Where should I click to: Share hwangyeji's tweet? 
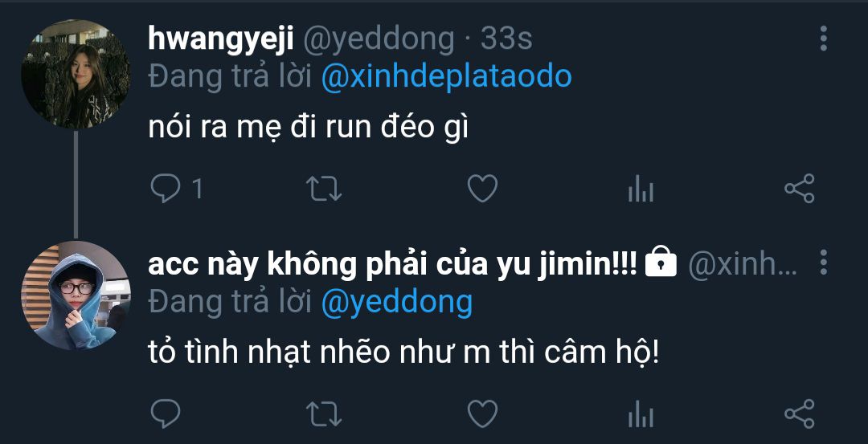800,189
